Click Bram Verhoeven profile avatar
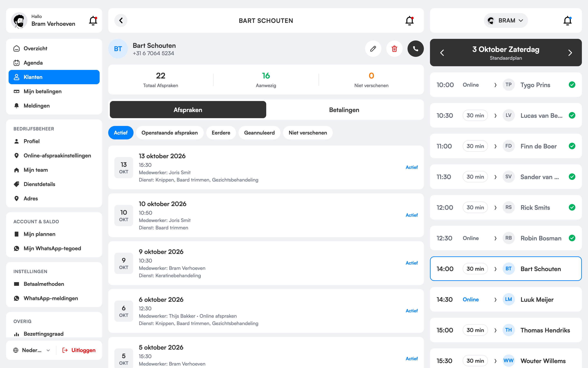This screenshot has height=368, width=588. tap(19, 21)
